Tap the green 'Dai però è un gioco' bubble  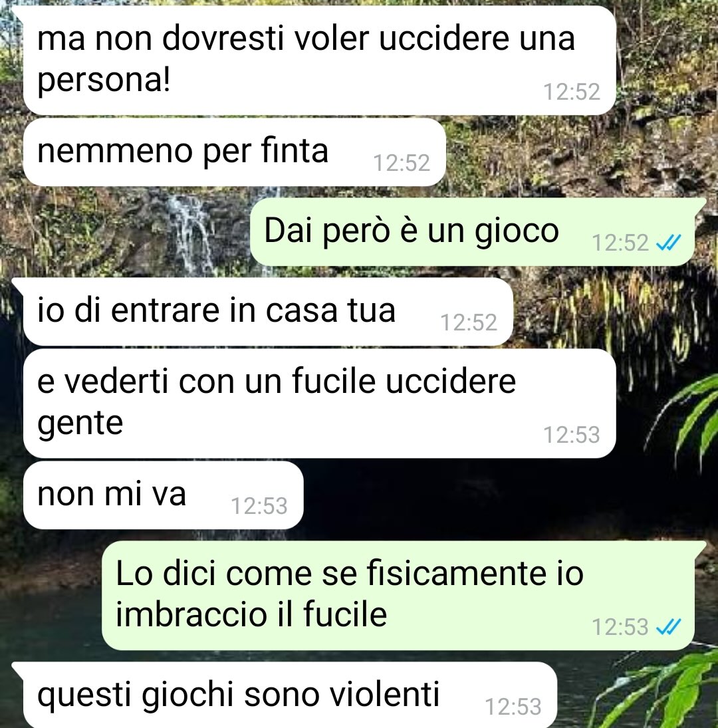tap(473, 231)
